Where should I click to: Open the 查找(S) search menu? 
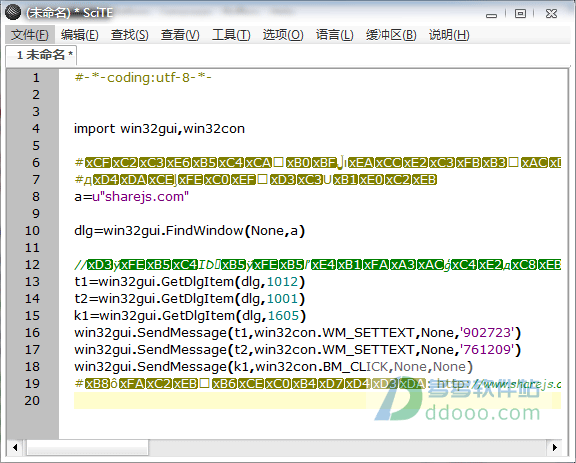130,35
